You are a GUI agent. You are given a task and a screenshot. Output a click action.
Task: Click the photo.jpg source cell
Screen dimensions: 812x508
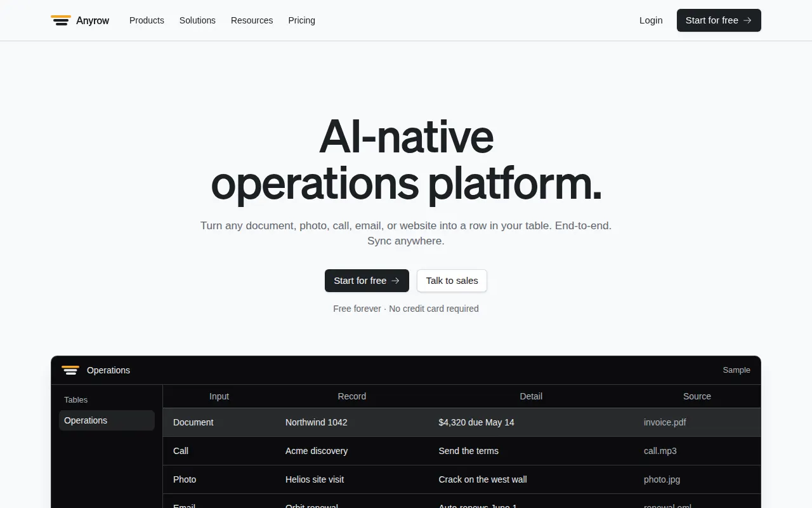click(x=697, y=479)
